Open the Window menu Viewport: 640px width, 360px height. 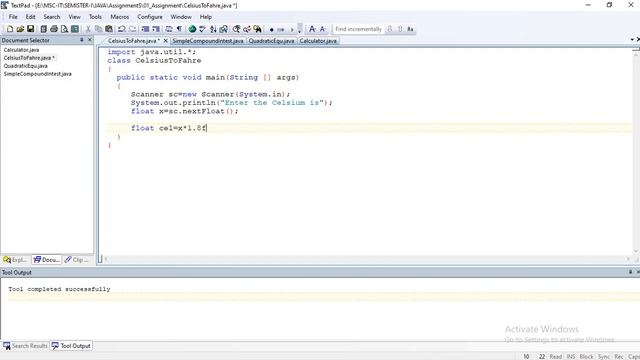point(181,17)
